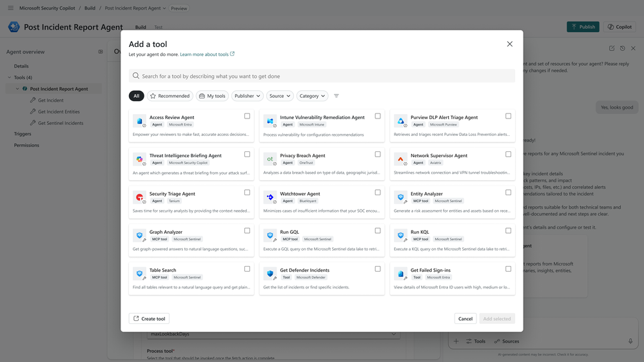Click the Post Incident Report Agent logo icon

[14, 26]
